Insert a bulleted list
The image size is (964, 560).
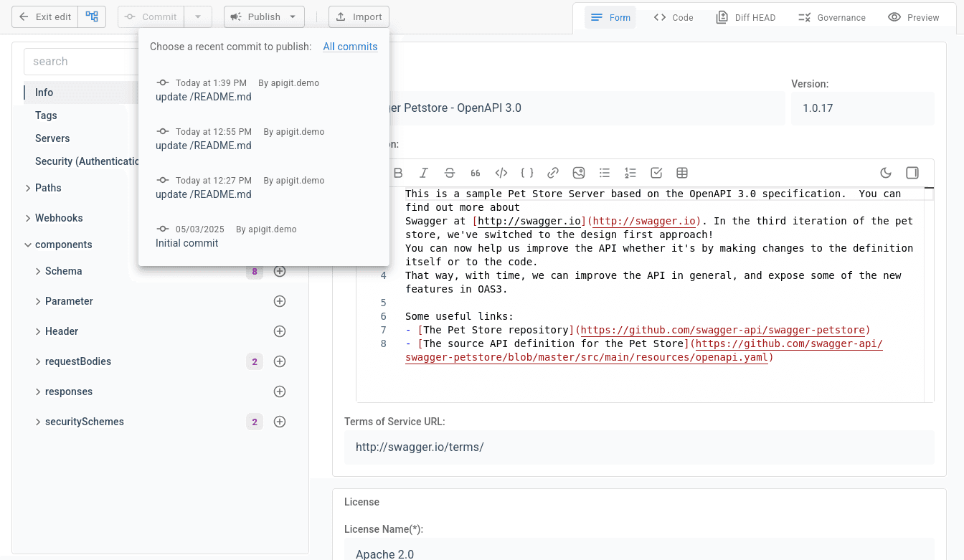(x=605, y=173)
